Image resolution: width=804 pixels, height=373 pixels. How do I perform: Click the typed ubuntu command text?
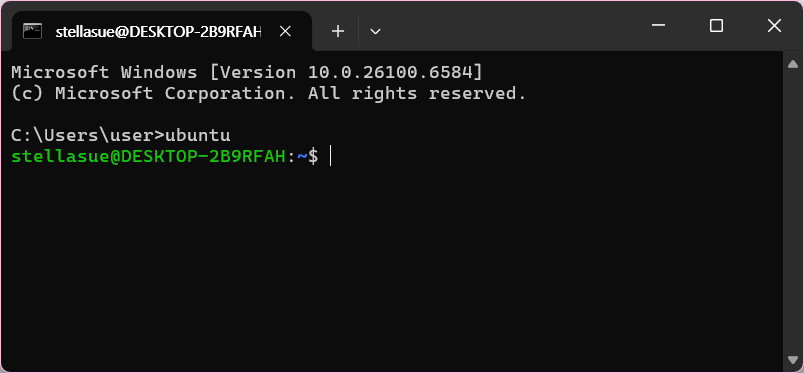tap(197, 135)
